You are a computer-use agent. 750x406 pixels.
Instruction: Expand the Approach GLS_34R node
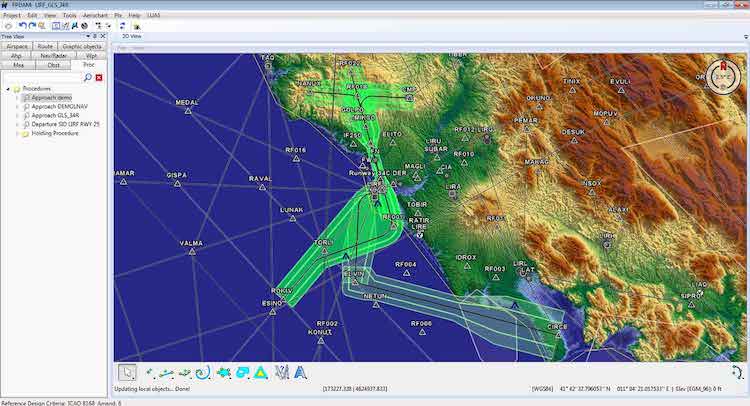click(17, 116)
